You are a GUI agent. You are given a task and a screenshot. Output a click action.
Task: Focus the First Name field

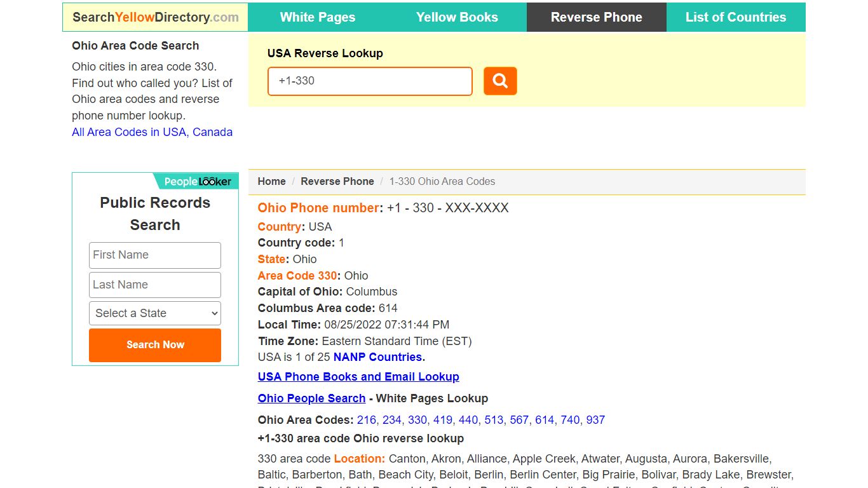click(155, 255)
